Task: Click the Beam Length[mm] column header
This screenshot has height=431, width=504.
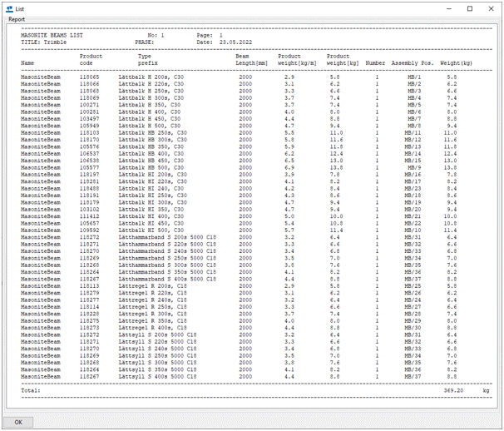Action: click(251, 60)
